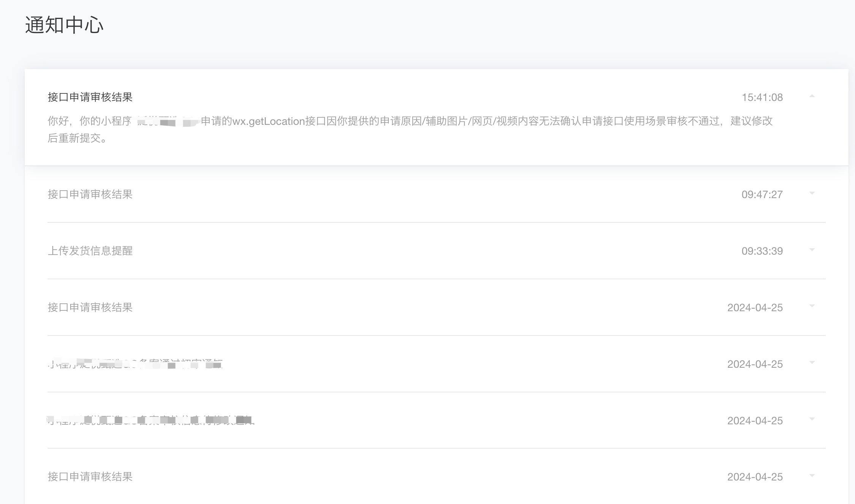The image size is (855, 504).
Task: Expand arrow of 接口申请审核结果 row below 上传发货信息提醒
Action: tap(812, 306)
